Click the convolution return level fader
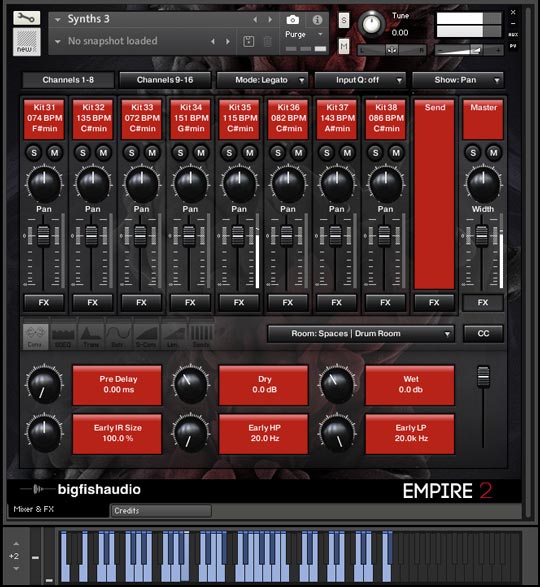The width and height of the screenshot is (540, 587). 483,377
